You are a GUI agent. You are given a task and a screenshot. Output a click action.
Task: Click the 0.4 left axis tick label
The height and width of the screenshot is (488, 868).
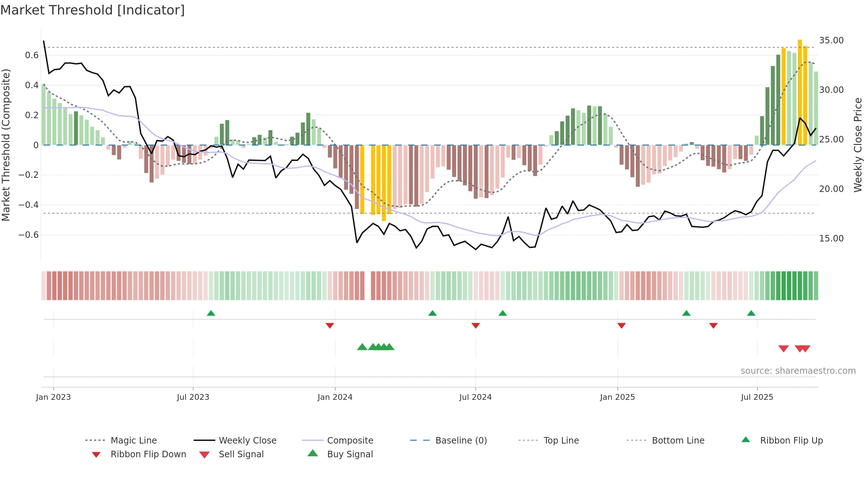[32, 85]
